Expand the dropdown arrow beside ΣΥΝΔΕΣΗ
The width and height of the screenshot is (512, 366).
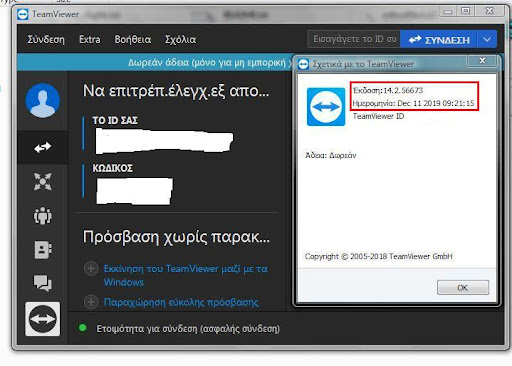pos(487,40)
